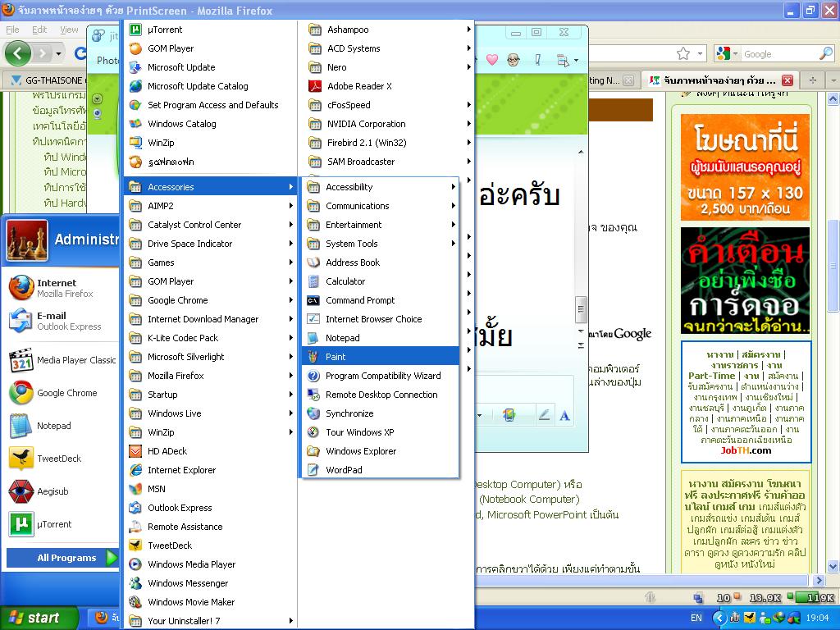Click the HD ADeck icon
This screenshot has width=840, height=630.
click(x=135, y=451)
